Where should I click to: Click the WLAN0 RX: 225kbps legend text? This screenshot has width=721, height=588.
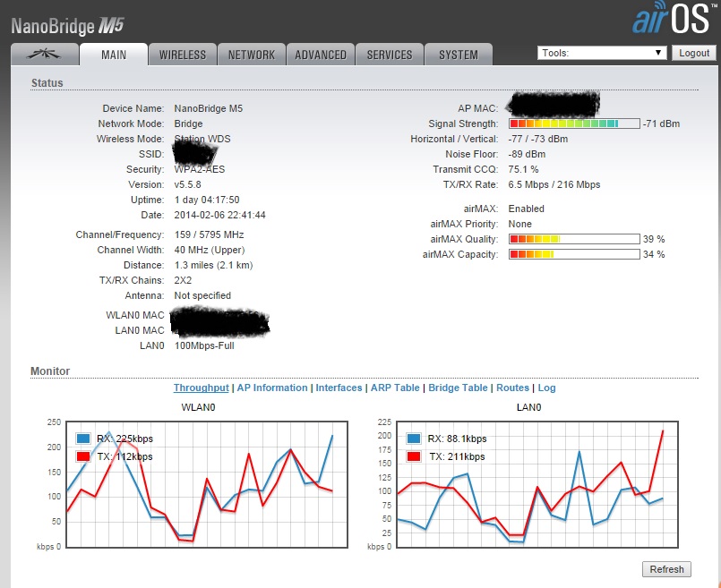pos(124,439)
